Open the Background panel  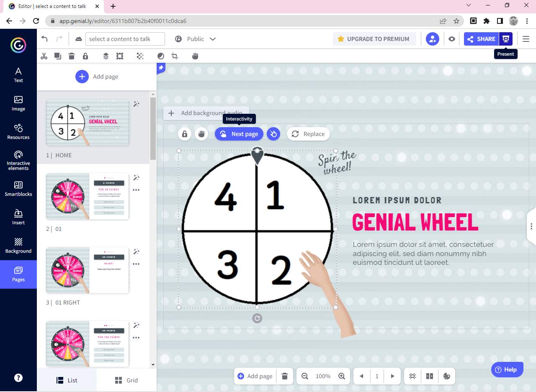[x=18, y=246]
